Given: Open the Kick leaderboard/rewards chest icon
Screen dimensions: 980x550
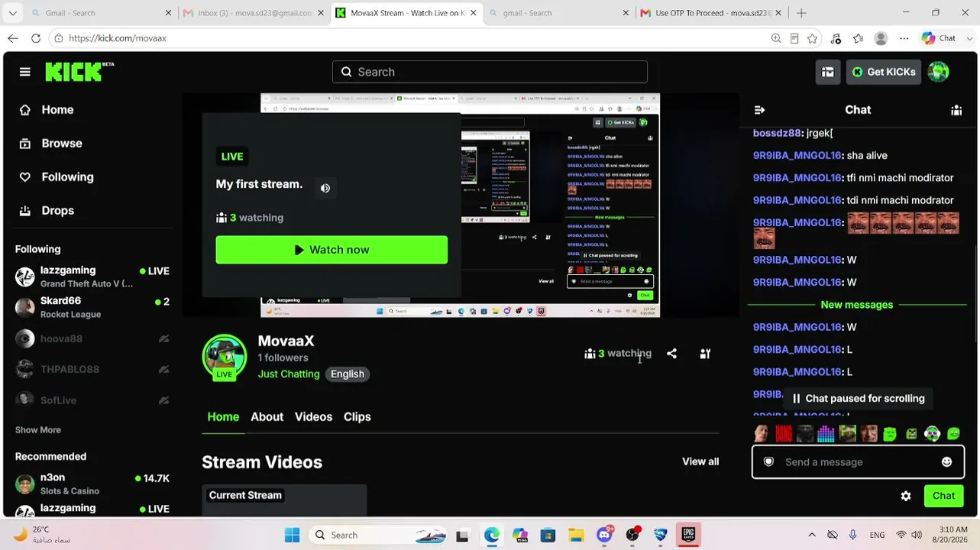Looking at the screenshot, I should click(828, 72).
